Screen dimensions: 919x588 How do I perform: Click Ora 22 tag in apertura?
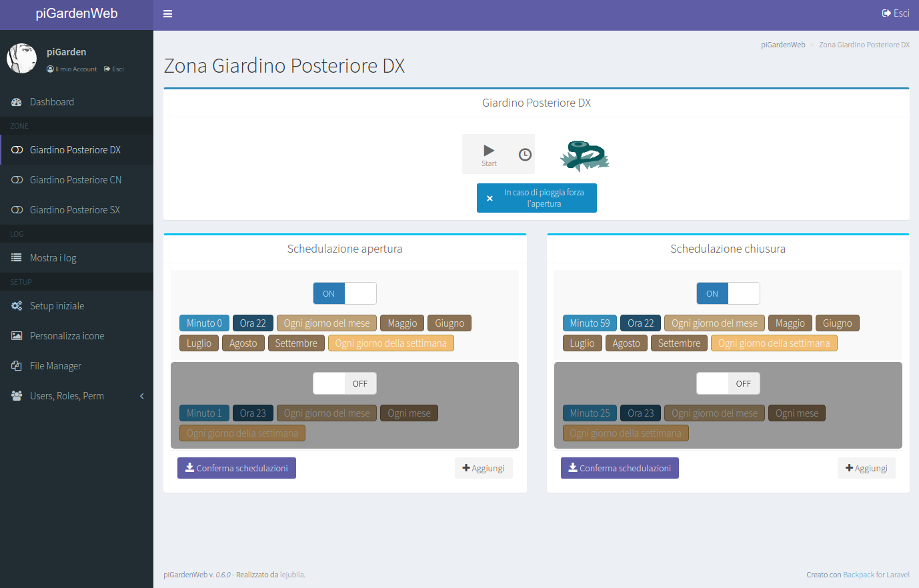coord(253,323)
